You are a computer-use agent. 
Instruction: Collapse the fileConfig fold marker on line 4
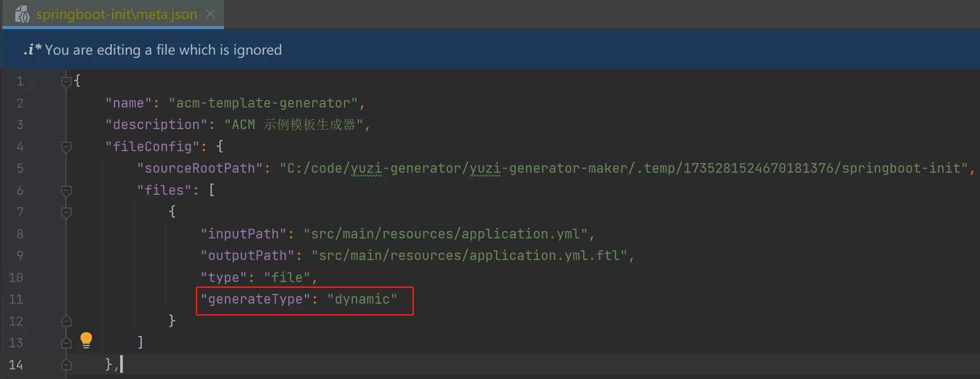click(x=66, y=147)
